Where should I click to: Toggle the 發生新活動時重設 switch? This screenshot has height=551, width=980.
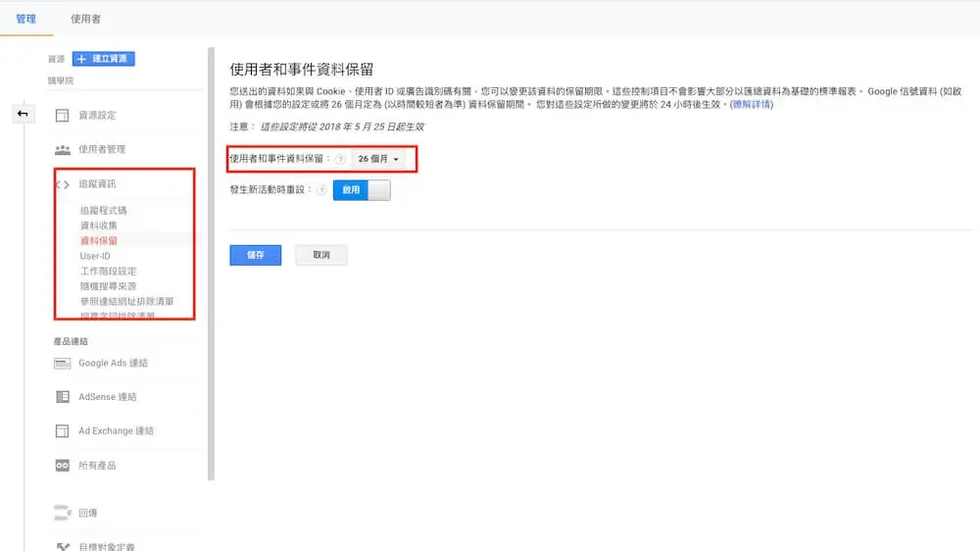point(362,190)
